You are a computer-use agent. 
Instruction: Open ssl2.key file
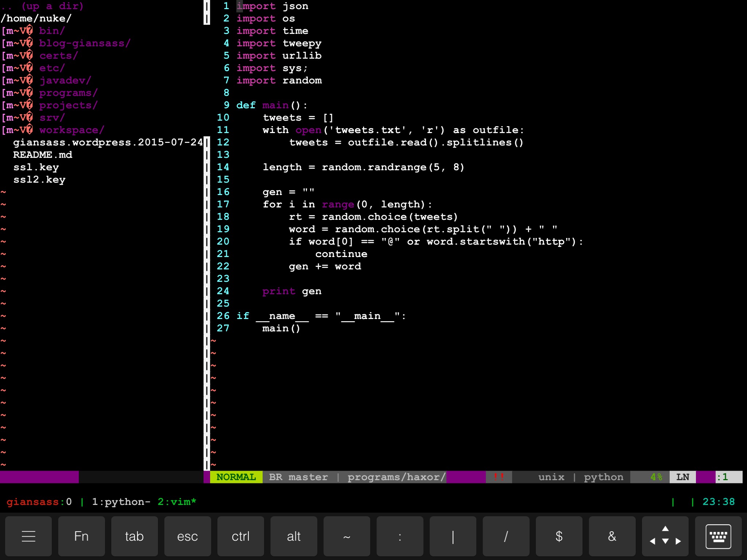(x=39, y=180)
